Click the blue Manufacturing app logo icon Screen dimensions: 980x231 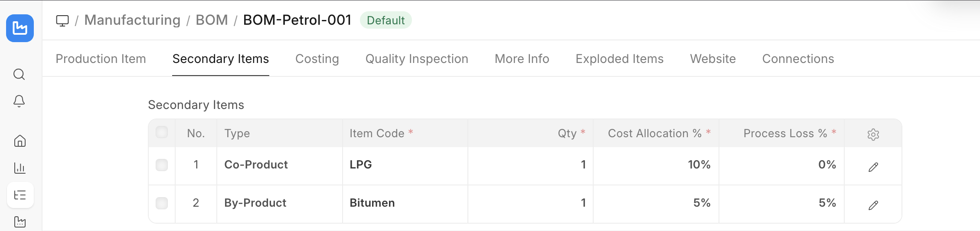pyautogui.click(x=20, y=28)
